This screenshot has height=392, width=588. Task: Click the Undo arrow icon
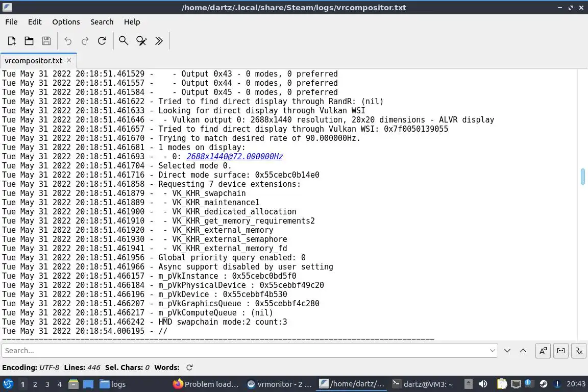[68, 40]
